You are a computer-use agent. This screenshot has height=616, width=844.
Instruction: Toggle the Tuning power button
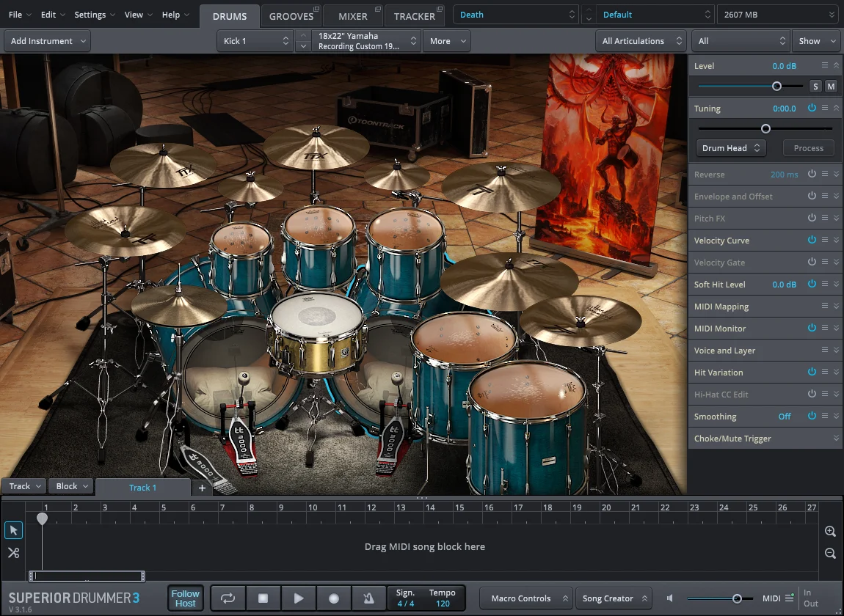coord(812,108)
